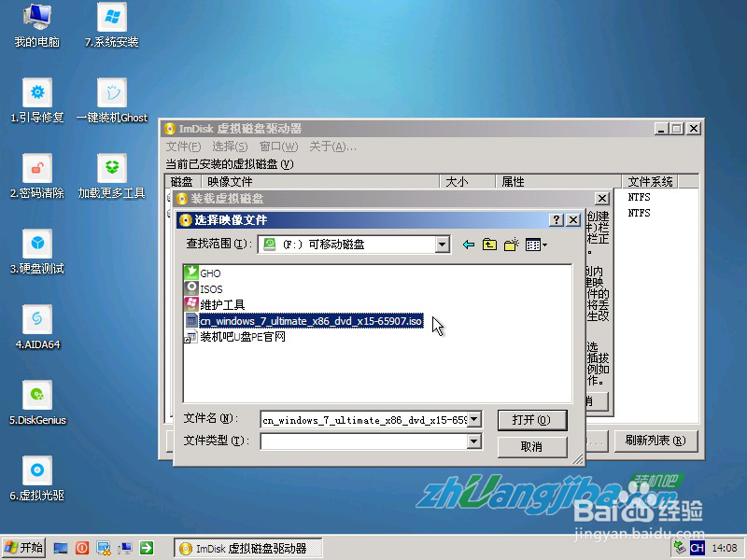The width and height of the screenshot is (747, 560).
Task: Go back using the blue arrow icon
Action: point(469,245)
